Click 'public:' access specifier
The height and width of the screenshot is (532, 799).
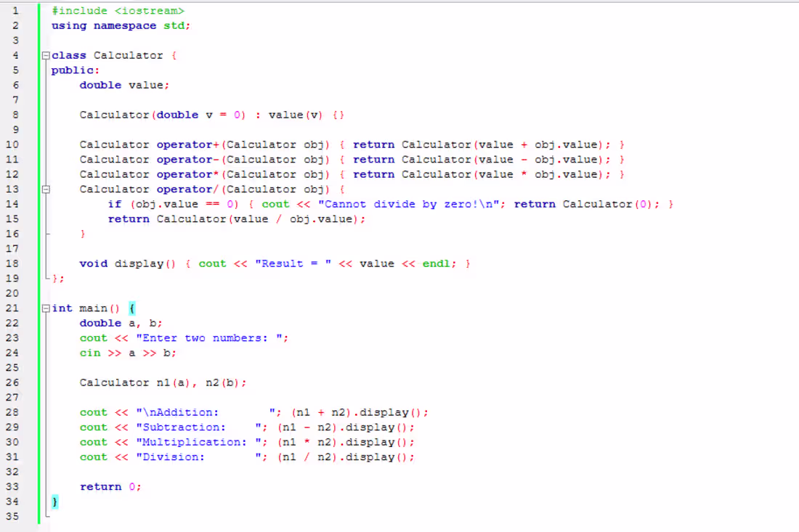point(76,70)
